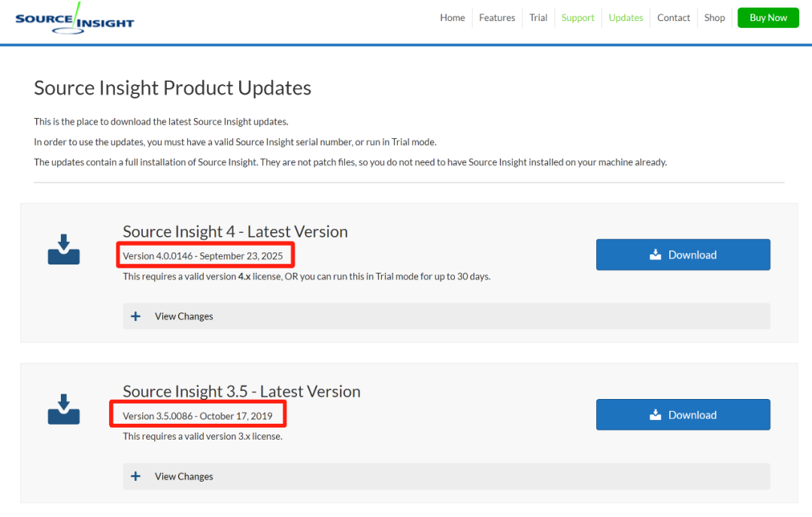Open the Home menu item
The height and width of the screenshot is (517, 812).
point(453,17)
